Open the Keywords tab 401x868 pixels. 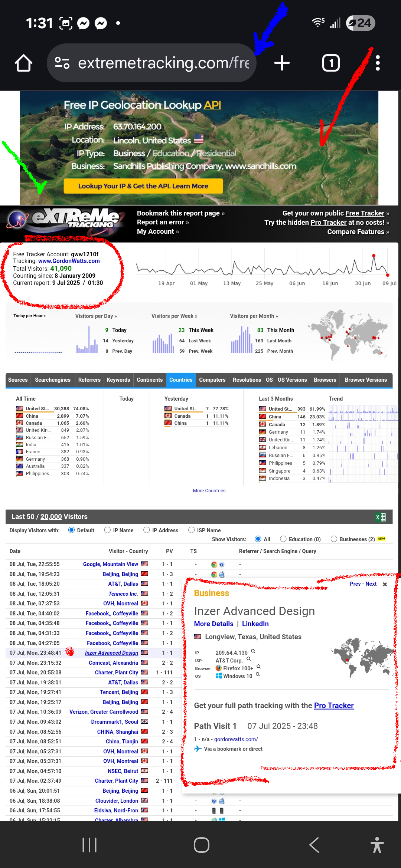coord(118,380)
